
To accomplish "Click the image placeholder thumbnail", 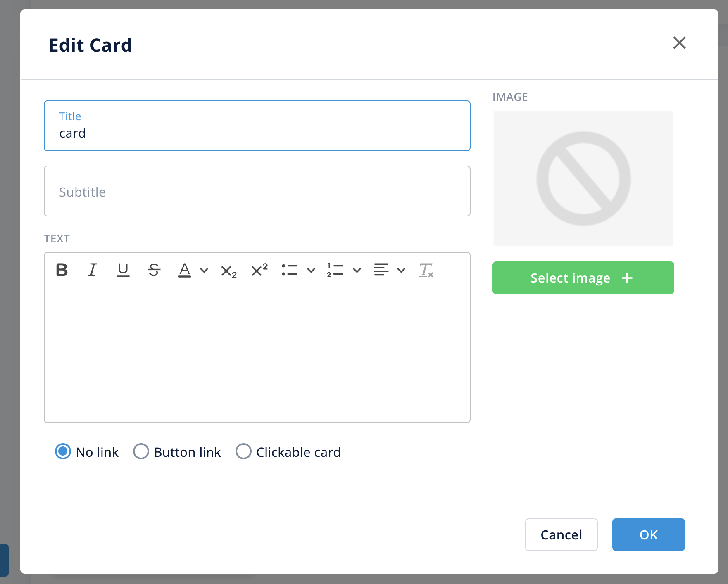I will [583, 178].
